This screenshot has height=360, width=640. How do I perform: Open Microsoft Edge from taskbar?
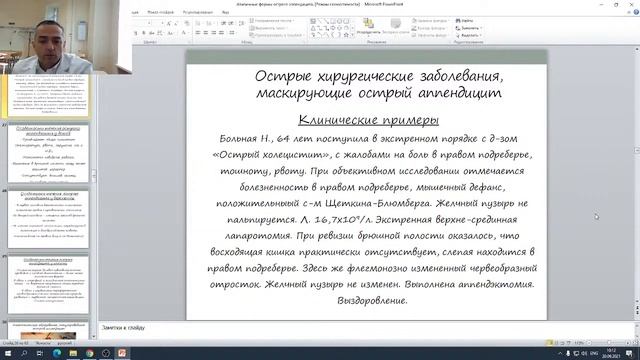coord(57,353)
